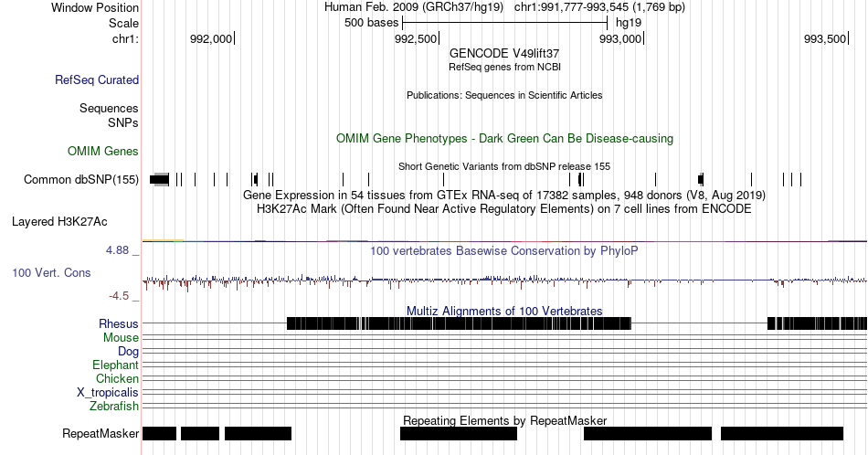Screen dimensions: 868x455
Task: Open the 100 Vert. Cons track label
Action: [x=51, y=272]
